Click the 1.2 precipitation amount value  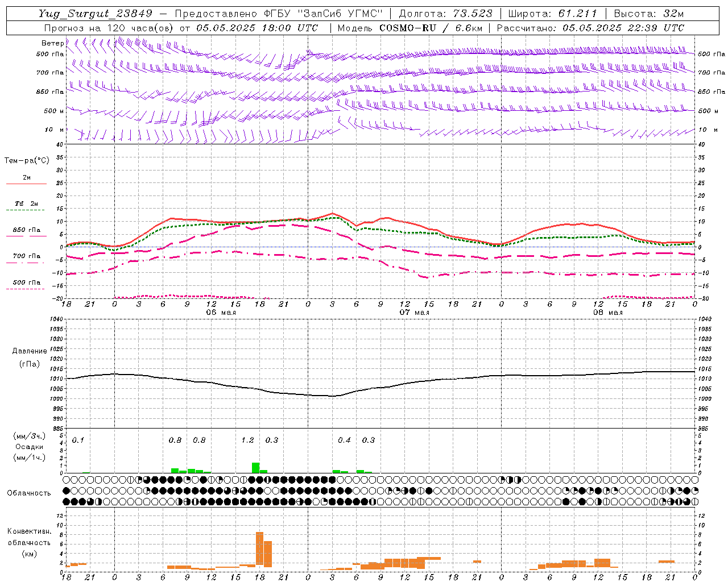pyautogui.click(x=248, y=440)
